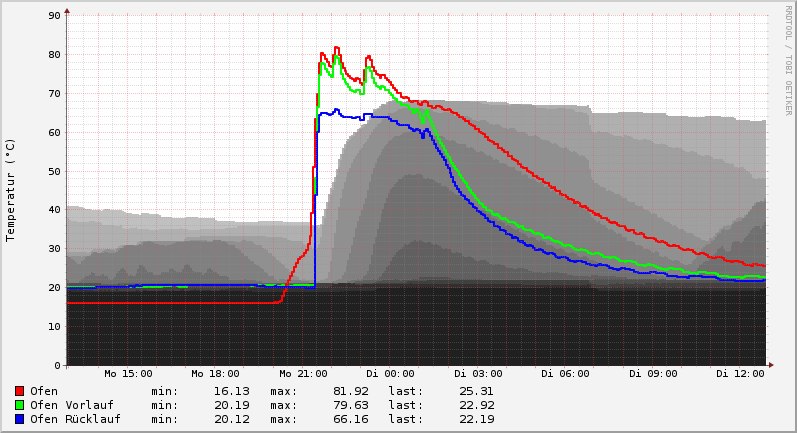Click the red Ofen legend color box
This screenshot has width=797, height=433.
(19, 391)
